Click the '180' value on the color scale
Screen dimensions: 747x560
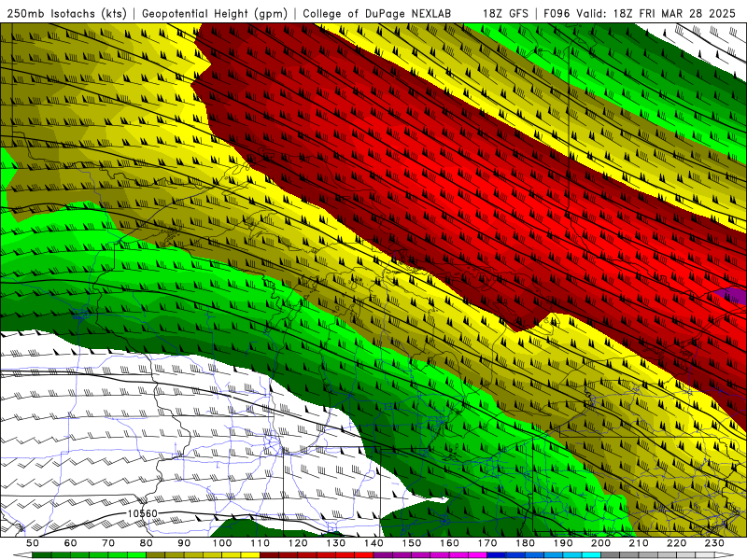(x=525, y=543)
